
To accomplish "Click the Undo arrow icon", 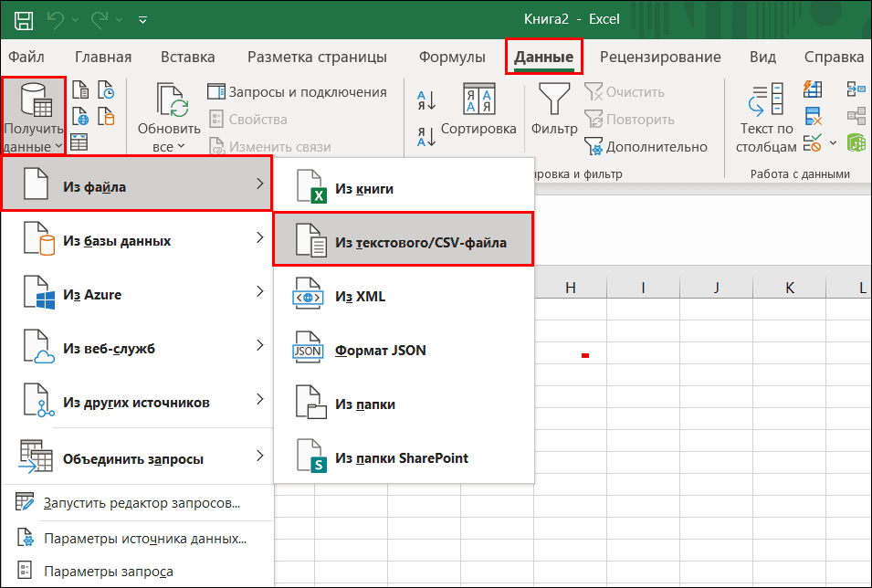I will [x=57, y=20].
